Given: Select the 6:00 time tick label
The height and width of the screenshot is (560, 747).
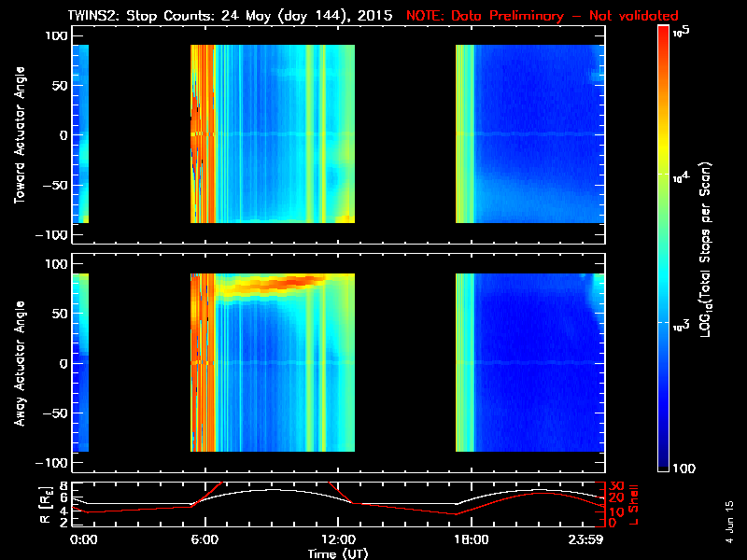Looking at the screenshot, I should coord(204,540).
